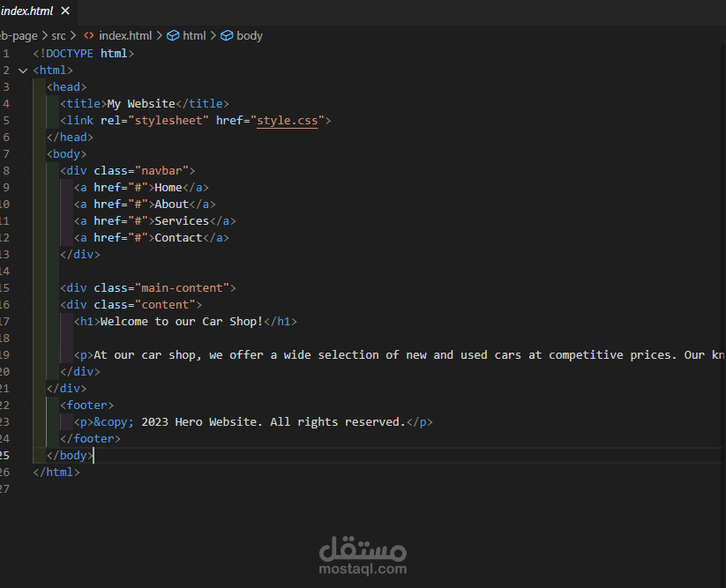Collapse the html tag fold chevron

pos(23,71)
